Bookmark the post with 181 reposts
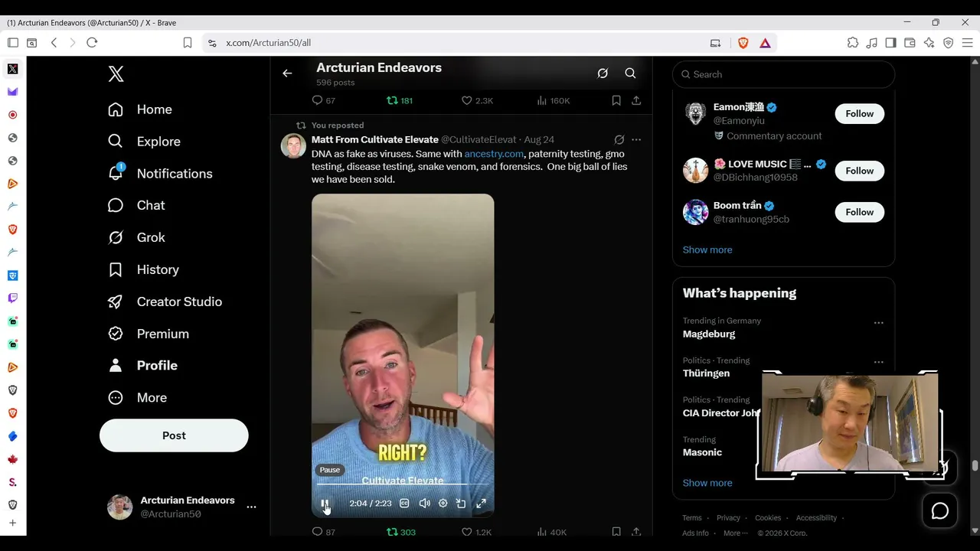The height and width of the screenshot is (551, 980). click(616, 100)
